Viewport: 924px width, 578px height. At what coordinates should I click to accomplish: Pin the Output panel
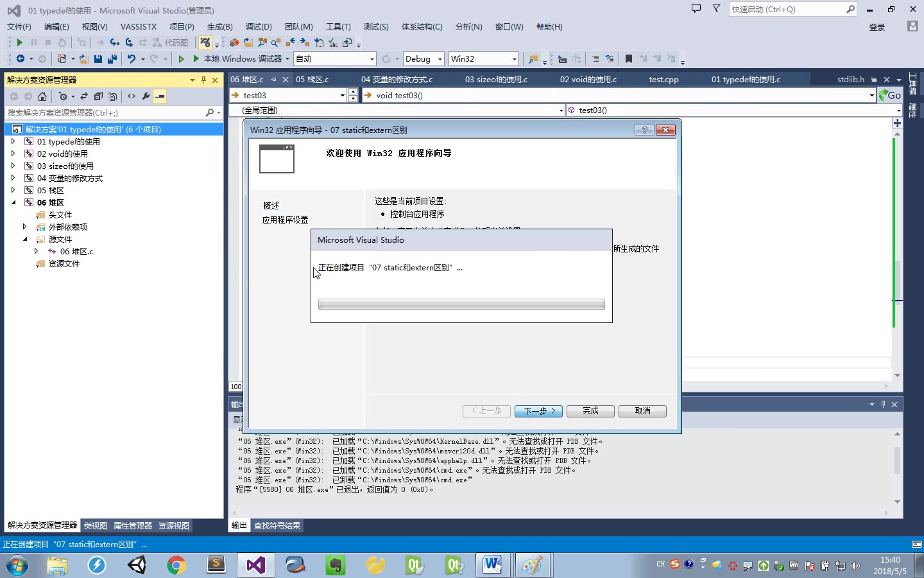click(883, 404)
